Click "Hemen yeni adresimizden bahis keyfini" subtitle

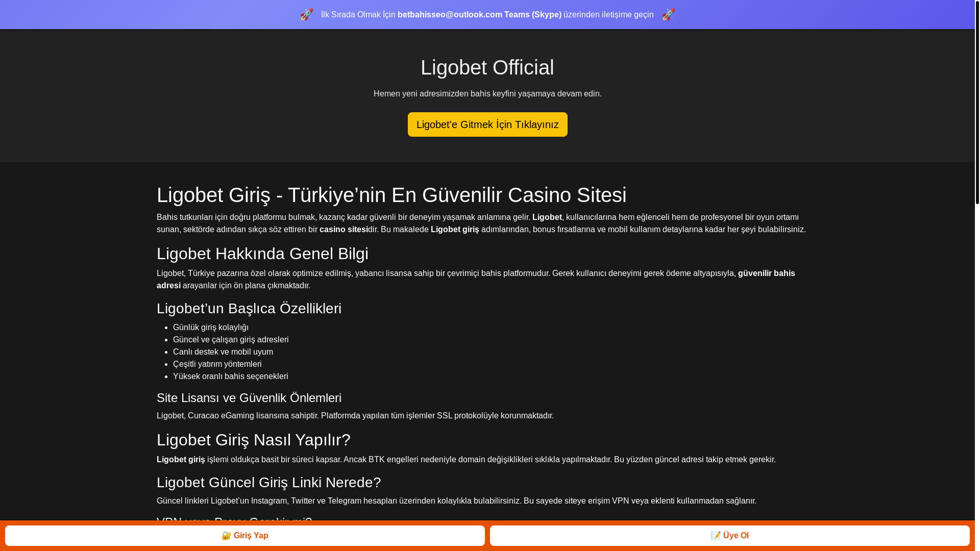(x=487, y=93)
